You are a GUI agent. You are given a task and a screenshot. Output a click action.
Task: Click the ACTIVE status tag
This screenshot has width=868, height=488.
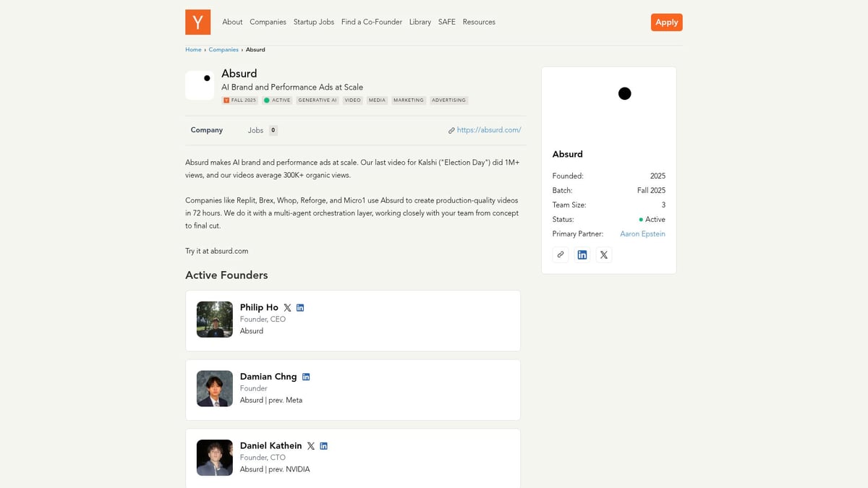pos(277,100)
